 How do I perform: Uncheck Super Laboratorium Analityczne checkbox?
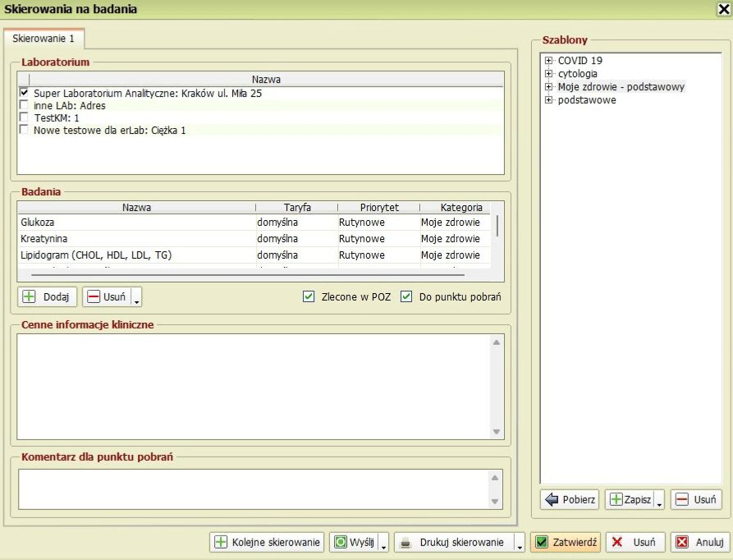(x=24, y=94)
